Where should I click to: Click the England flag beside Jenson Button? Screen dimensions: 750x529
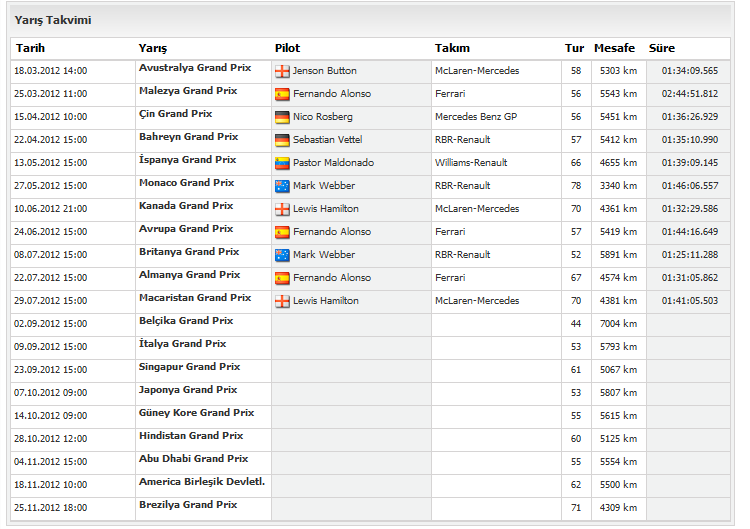282,71
